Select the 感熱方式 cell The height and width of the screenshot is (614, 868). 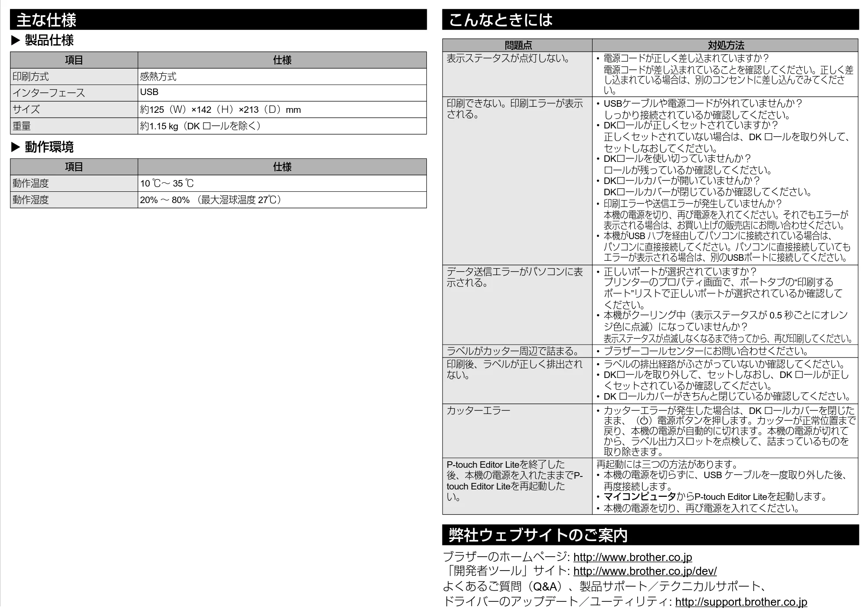(x=282, y=76)
